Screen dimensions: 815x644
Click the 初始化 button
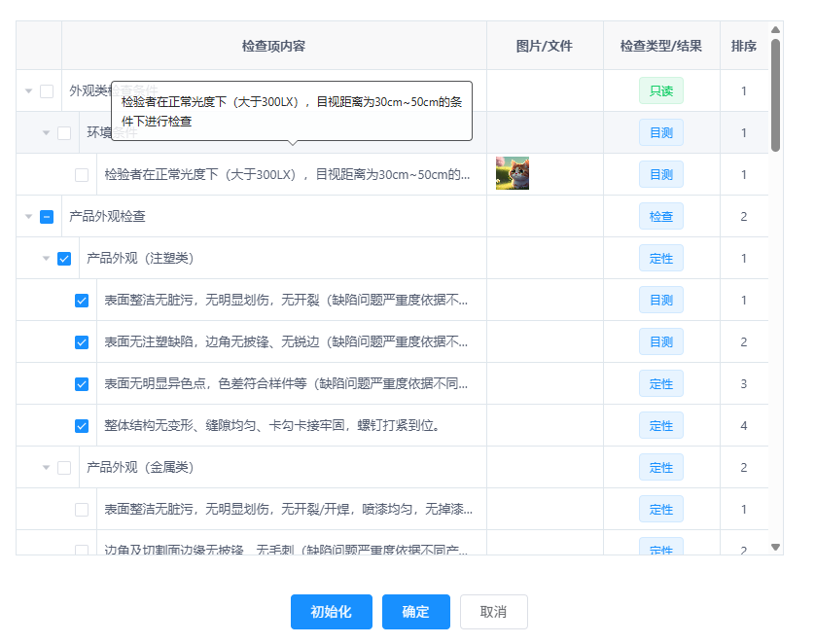pos(331,612)
